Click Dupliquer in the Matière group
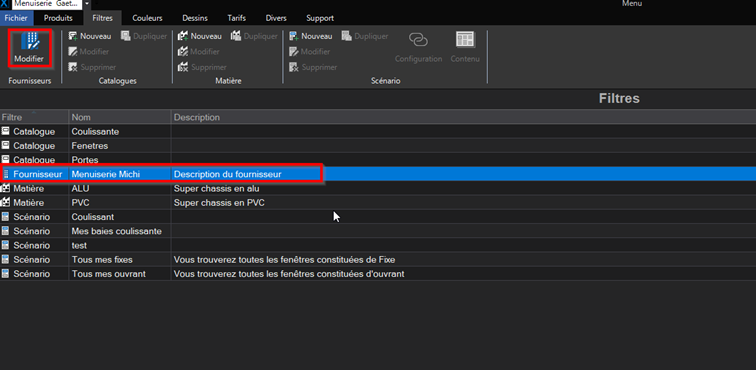Image resolution: width=756 pixels, height=370 pixels. click(254, 36)
